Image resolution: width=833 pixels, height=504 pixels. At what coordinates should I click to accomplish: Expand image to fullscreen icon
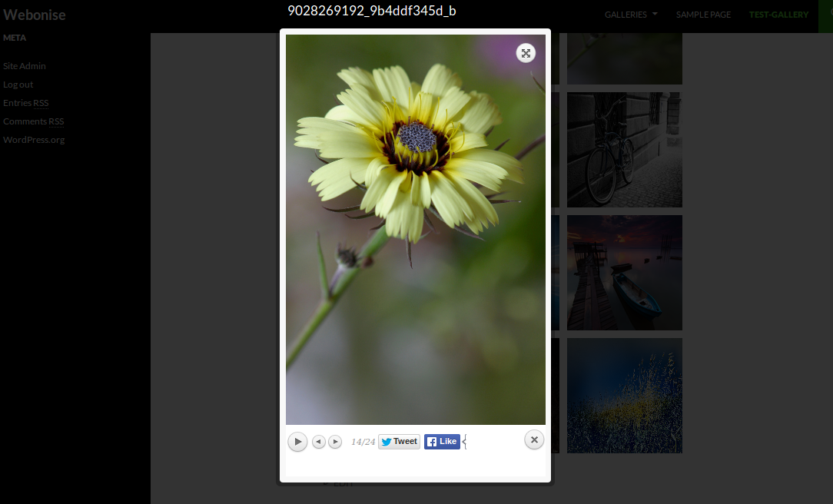pos(526,53)
